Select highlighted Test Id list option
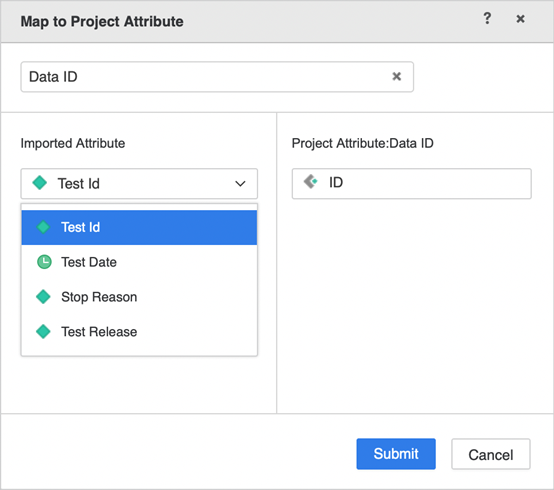This screenshot has height=490, width=554. click(x=139, y=227)
